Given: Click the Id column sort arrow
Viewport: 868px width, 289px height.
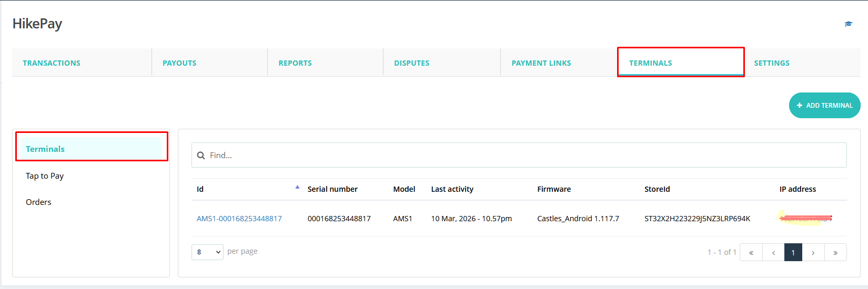Looking at the screenshot, I should tap(297, 187).
